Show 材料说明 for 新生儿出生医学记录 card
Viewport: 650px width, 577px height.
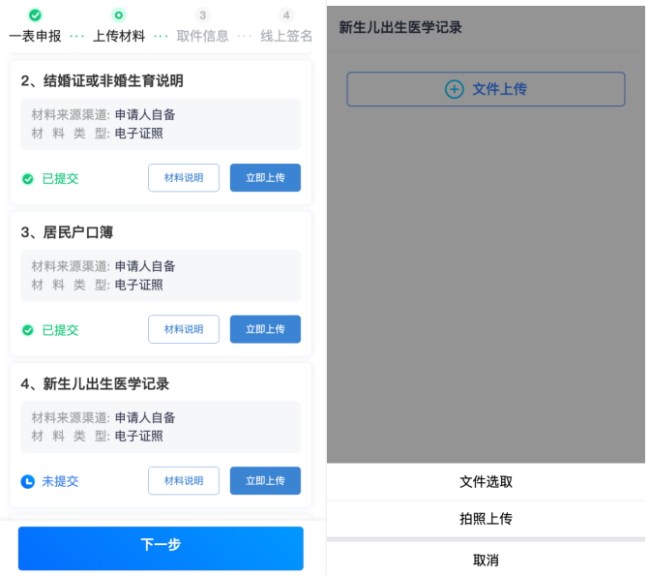point(184,480)
